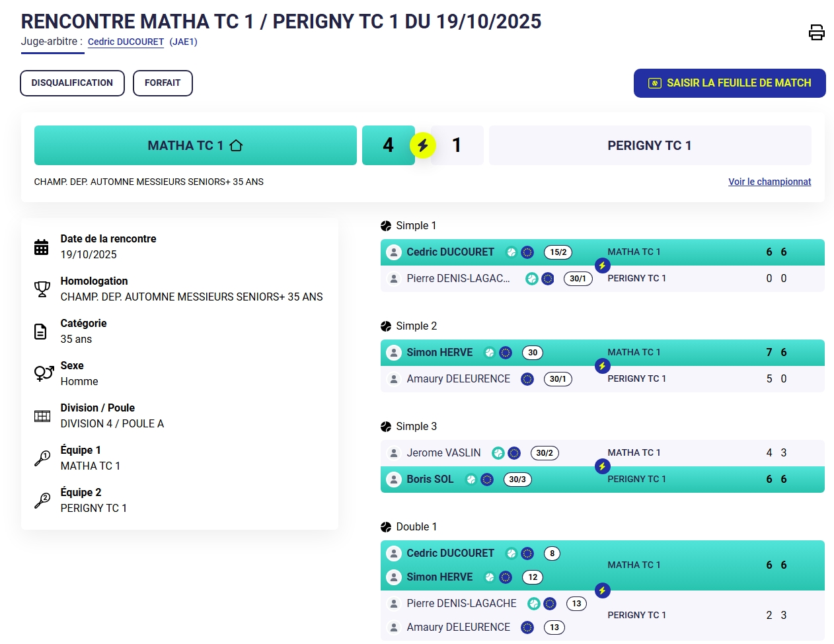Click the tennis ball badge beside Jerome VASLIN

pyautogui.click(x=498, y=453)
